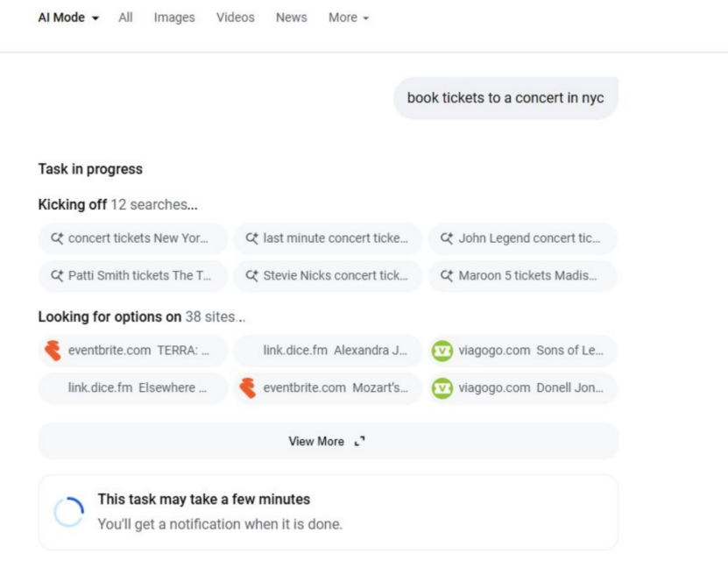Open the Patti Smith tickets search chip
The image size is (728, 575).
tap(133, 276)
